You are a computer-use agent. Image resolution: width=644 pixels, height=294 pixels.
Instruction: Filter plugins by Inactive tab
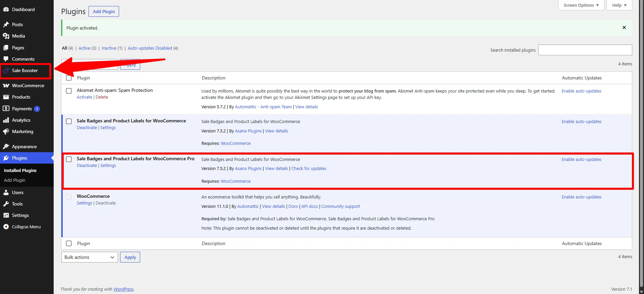pyautogui.click(x=109, y=48)
